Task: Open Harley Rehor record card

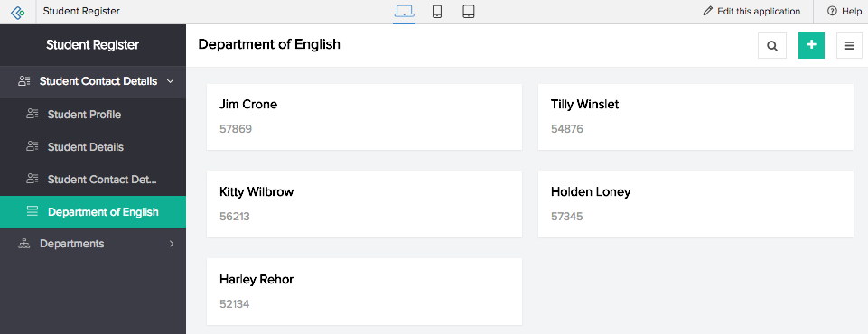Action: tap(364, 292)
